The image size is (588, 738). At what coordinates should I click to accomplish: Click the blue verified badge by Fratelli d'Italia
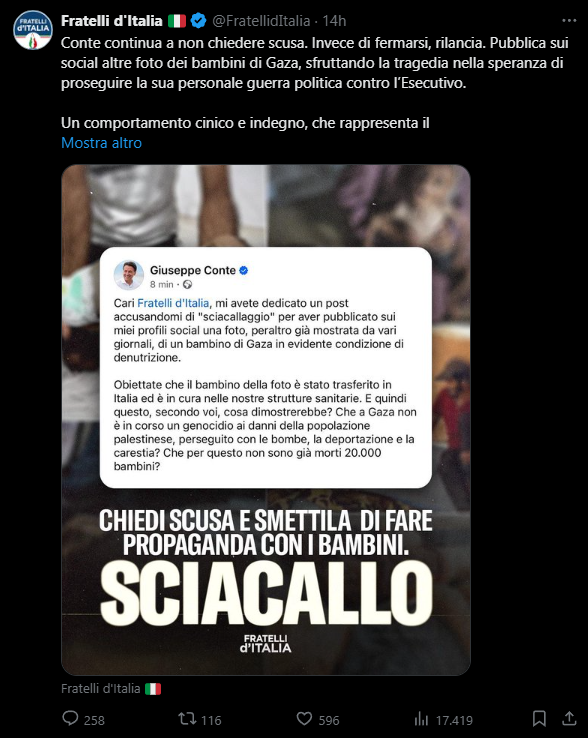198,21
